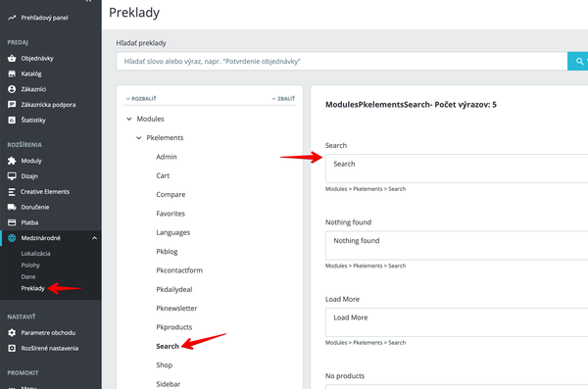This screenshot has width=588, height=389.
Task: Open Doručenie via truck icon
Action: [12, 207]
